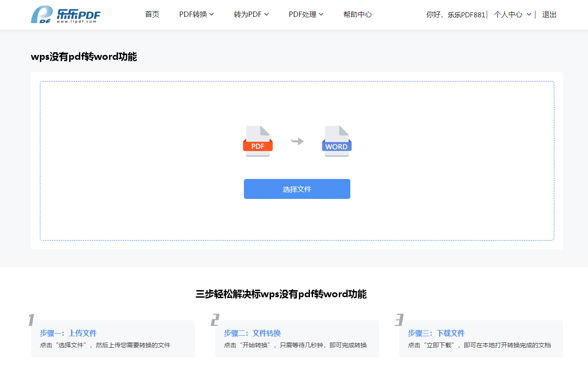Click the step two description about 开始转换
588x369 pixels.
[x=295, y=345]
